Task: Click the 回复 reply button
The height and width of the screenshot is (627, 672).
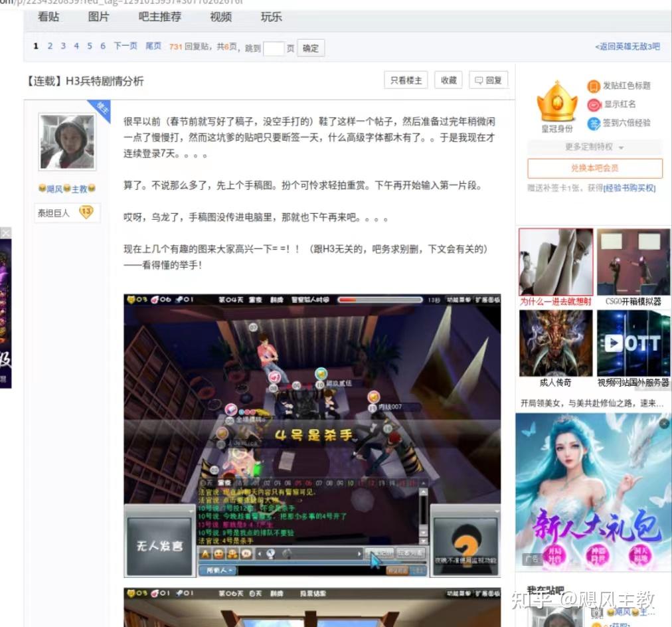Action: (x=489, y=80)
